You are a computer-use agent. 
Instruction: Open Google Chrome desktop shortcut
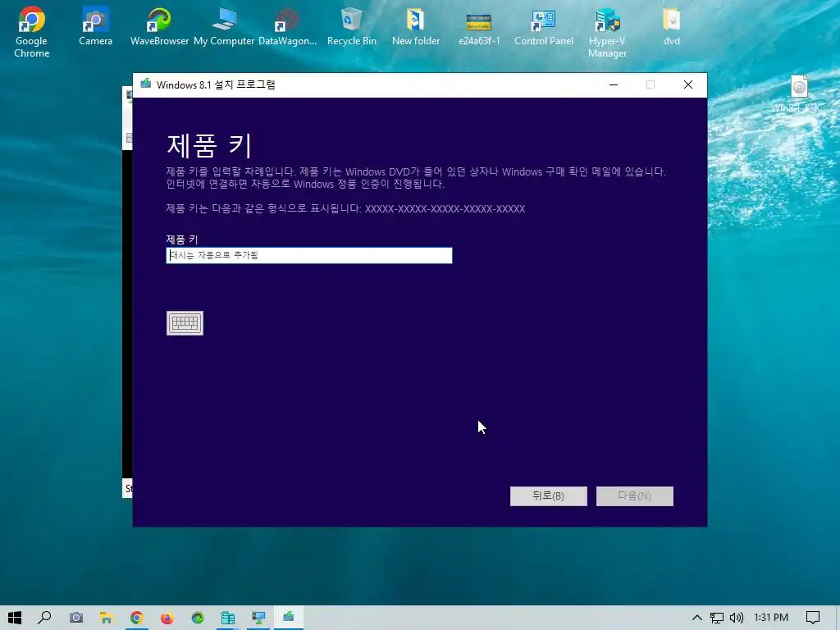coord(32,32)
